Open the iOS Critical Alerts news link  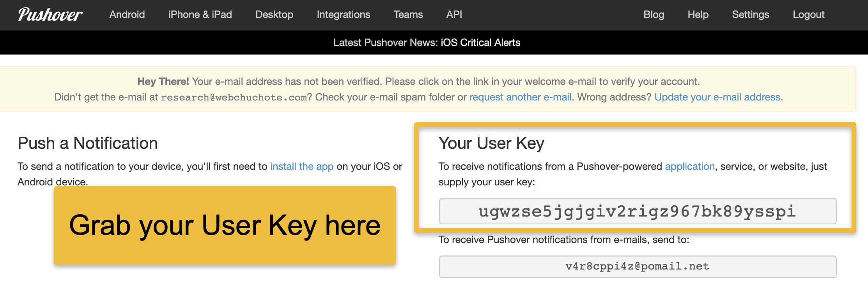480,42
